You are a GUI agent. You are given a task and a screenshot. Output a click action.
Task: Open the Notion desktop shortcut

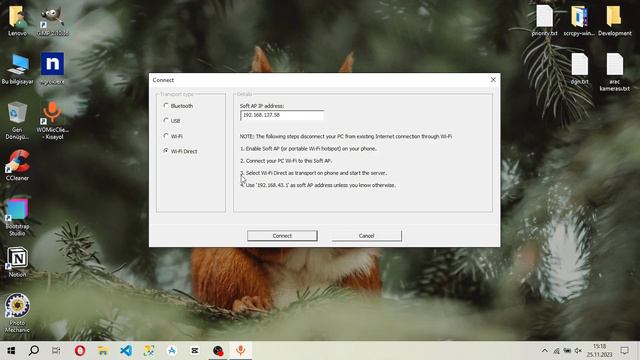(17, 262)
